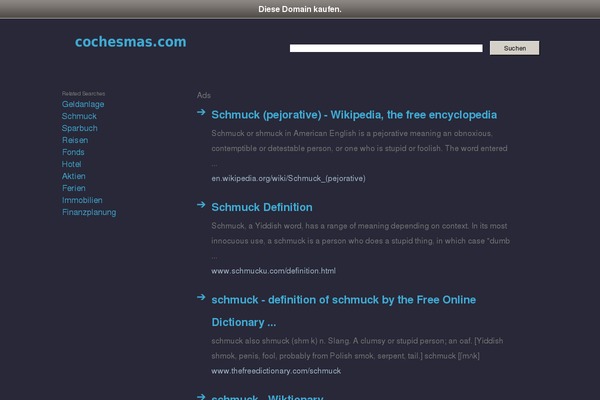600x400 pixels.
Task: Click the Immobilien related search link
Action: [82, 200]
